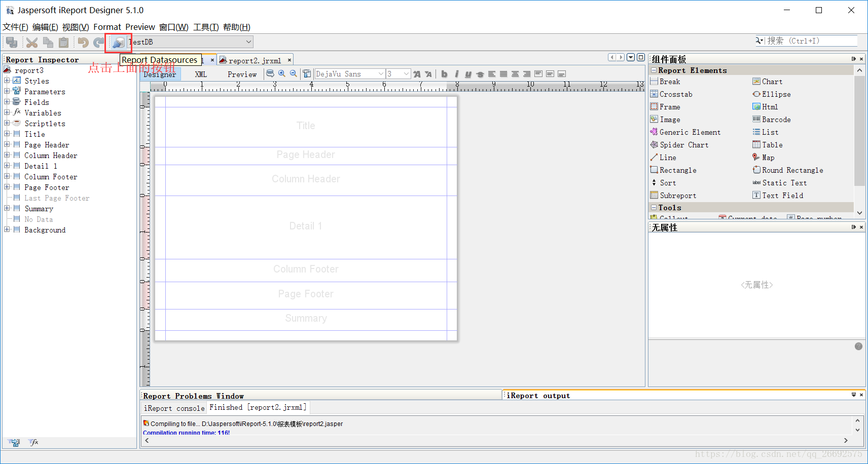Image resolution: width=868 pixels, height=464 pixels.
Task: Toggle center text alignment
Action: click(515, 74)
